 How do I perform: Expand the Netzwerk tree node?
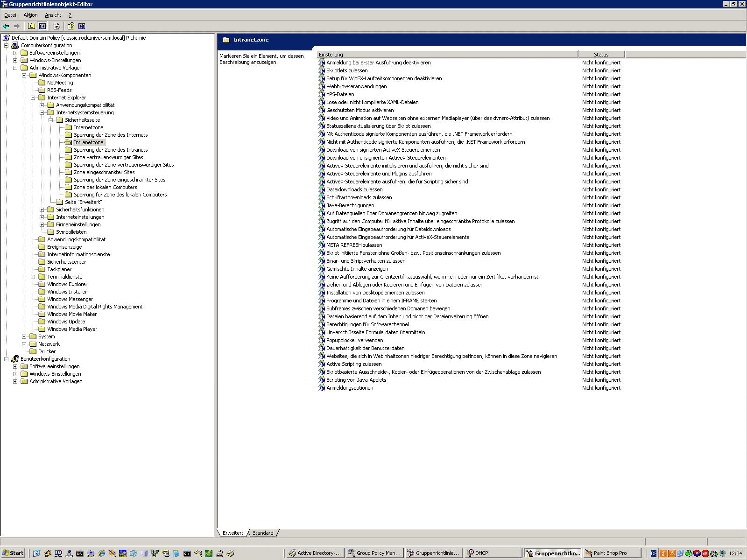tap(24, 344)
